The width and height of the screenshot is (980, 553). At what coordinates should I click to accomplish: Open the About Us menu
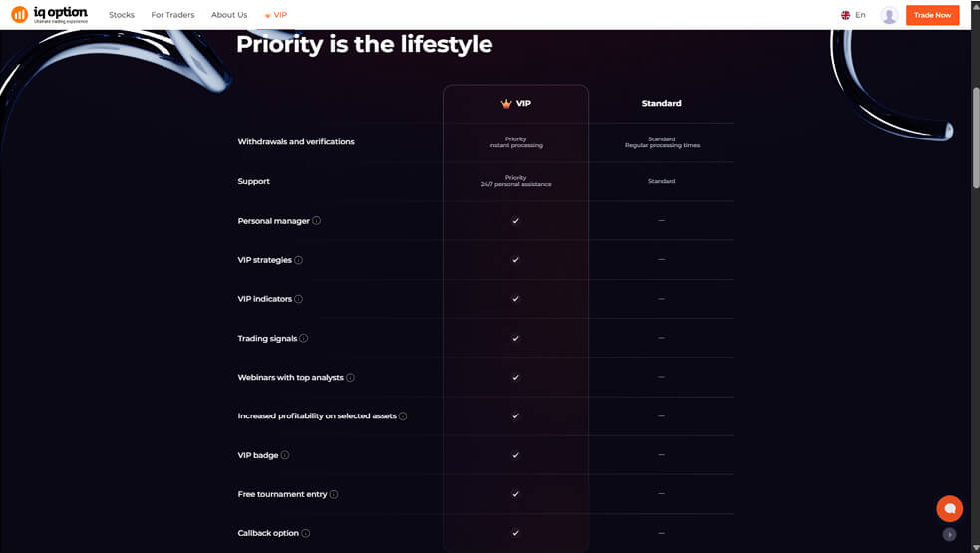pos(229,15)
